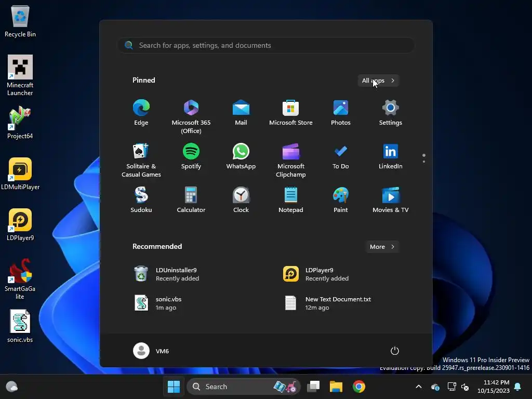Select the Minecraft Launcher desktop shortcut
Viewport: 532px width, 399px height.
coord(20,75)
